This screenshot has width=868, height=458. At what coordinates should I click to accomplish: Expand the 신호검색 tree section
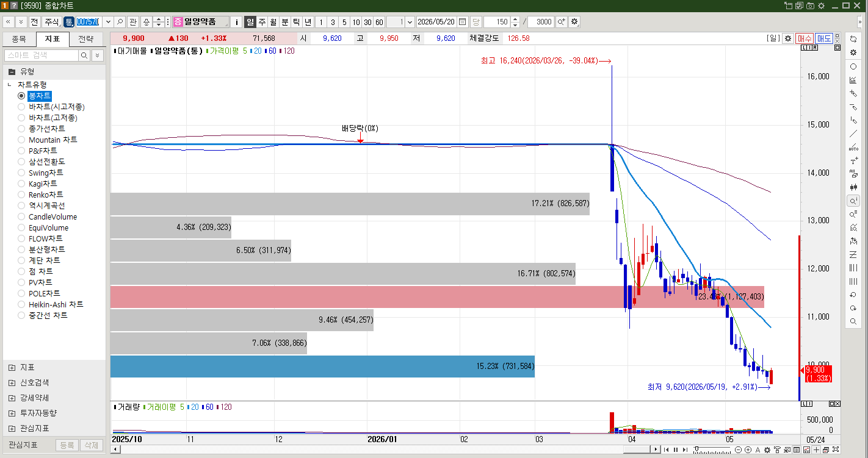pyautogui.click(x=12, y=383)
